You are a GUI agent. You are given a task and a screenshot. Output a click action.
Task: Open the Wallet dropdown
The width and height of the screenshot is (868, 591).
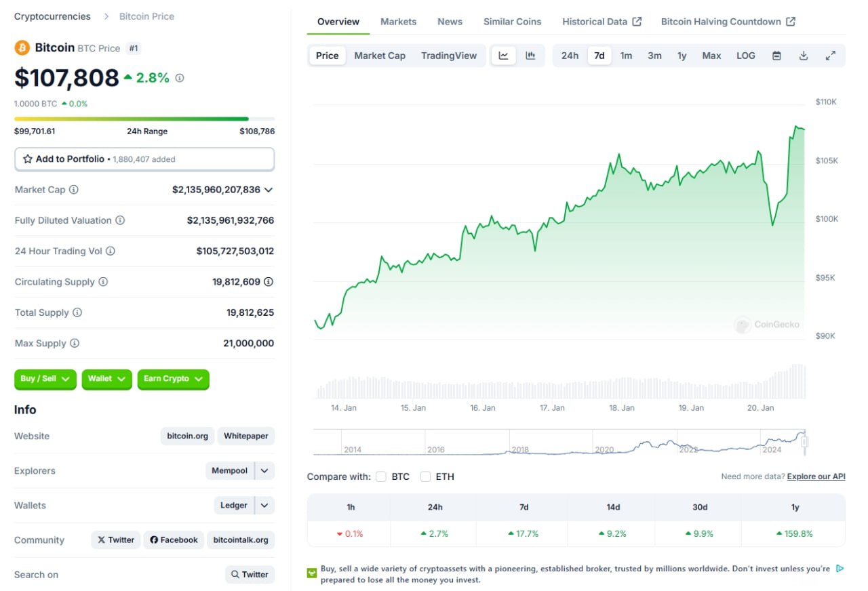point(107,379)
